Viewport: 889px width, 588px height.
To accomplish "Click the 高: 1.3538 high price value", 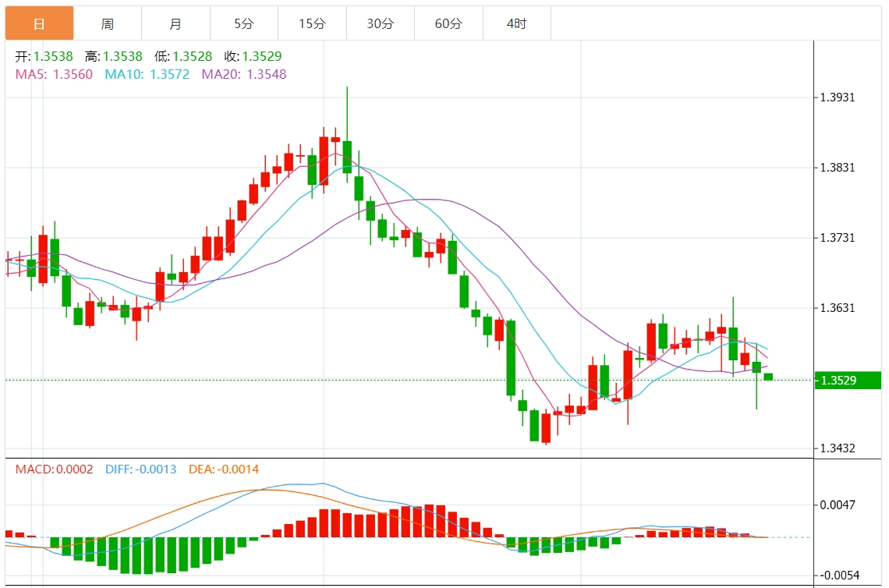I will [x=114, y=56].
